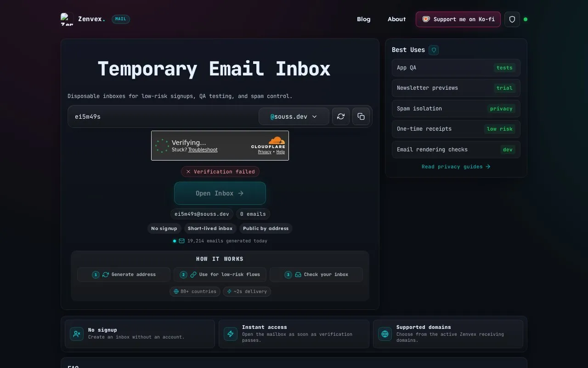Click the 0 emails chip
Image resolution: width=588 pixels, height=368 pixels.
click(x=253, y=214)
